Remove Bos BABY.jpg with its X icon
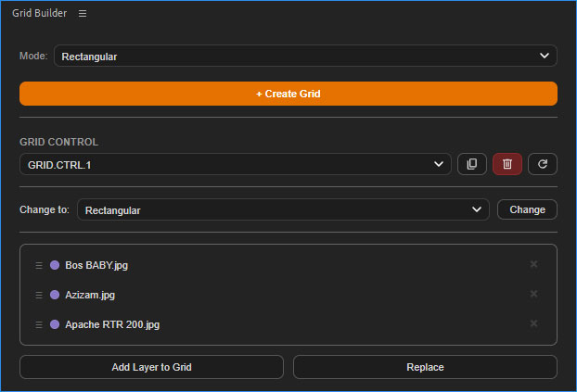This screenshot has height=392, width=577. (533, 264)
